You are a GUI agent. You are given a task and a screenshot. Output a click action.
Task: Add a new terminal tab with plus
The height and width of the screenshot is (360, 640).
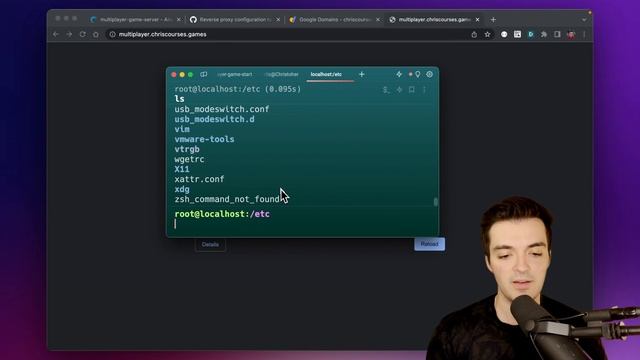(x=362, y=74)
